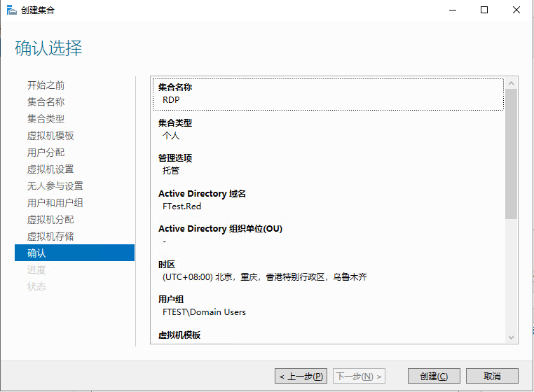The width and height of the screenshot is (534, 392).
Task: Click the 创建(C) button
Action: tap(434, 376)
